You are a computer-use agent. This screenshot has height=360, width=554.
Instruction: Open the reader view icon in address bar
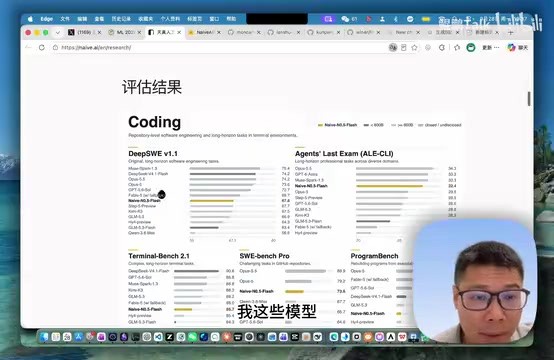click(403, 47)
